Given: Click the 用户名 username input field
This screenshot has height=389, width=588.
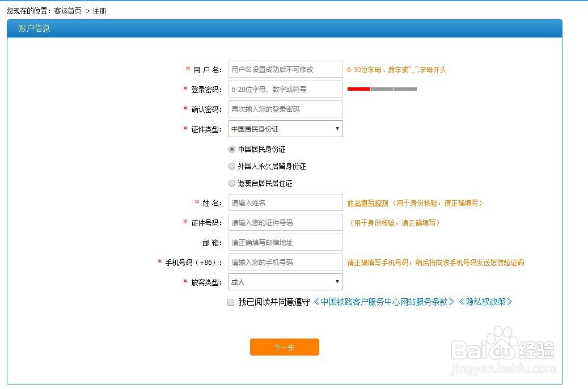Looking at the screenshot, I should click(285, 69).
